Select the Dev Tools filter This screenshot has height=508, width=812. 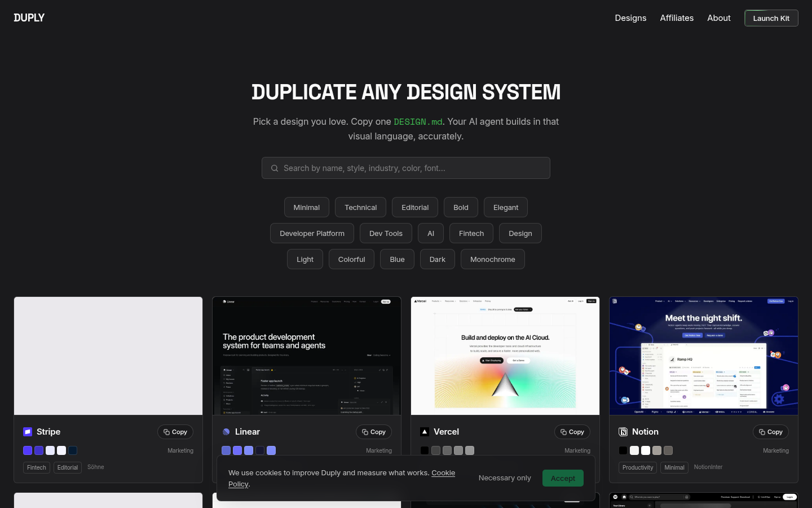[386, 233]
